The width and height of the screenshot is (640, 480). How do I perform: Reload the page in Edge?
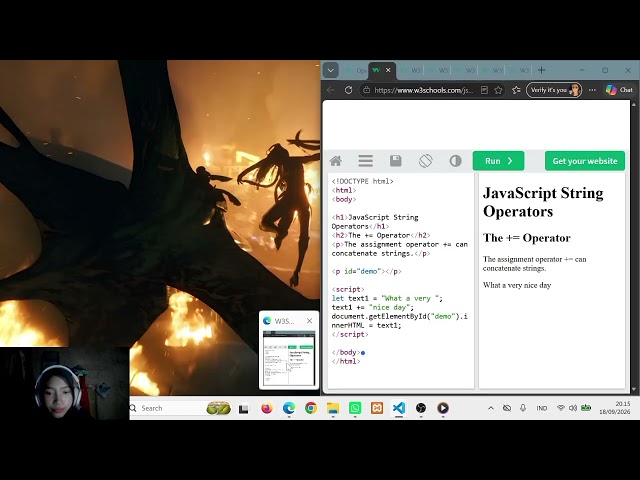348,90
